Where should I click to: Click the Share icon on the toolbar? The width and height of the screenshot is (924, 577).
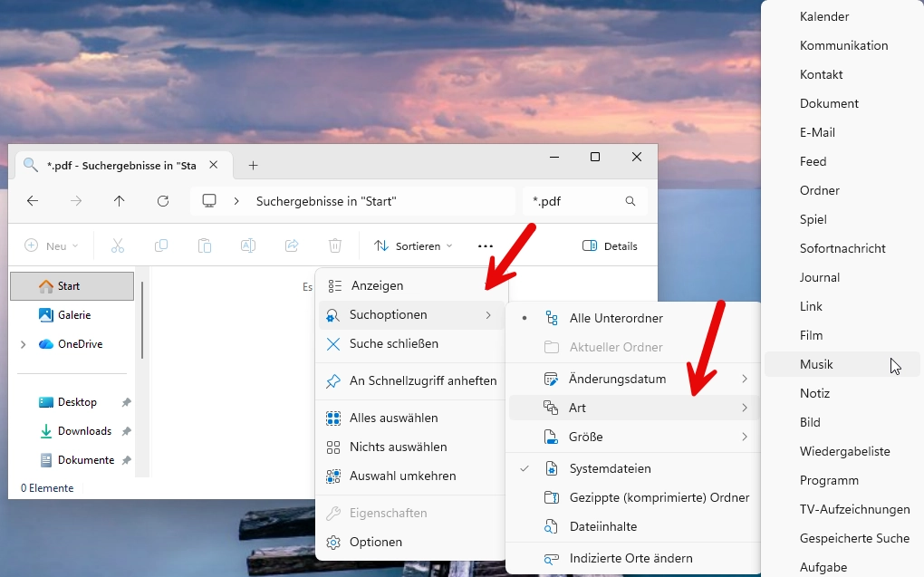(292, 245)
